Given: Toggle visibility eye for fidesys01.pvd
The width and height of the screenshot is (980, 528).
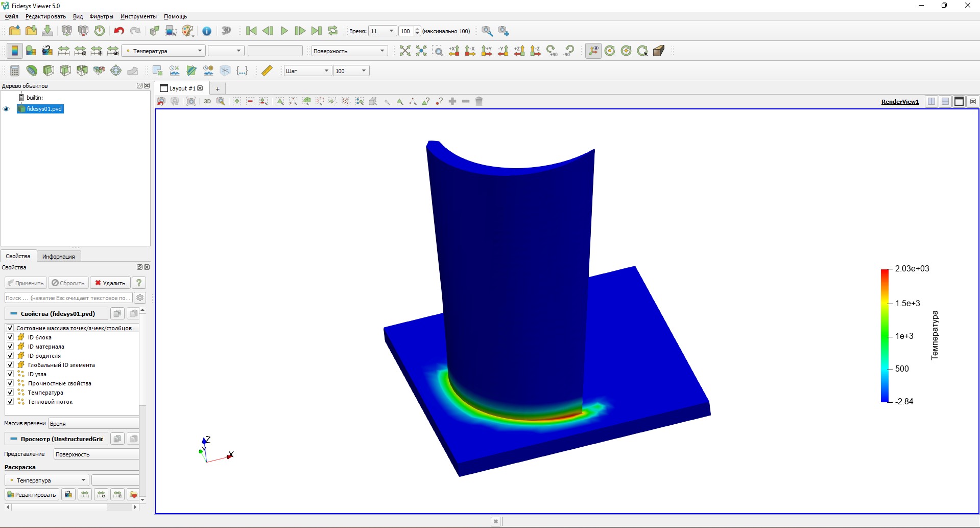Looking at the screenshot, I should [7, 109].
